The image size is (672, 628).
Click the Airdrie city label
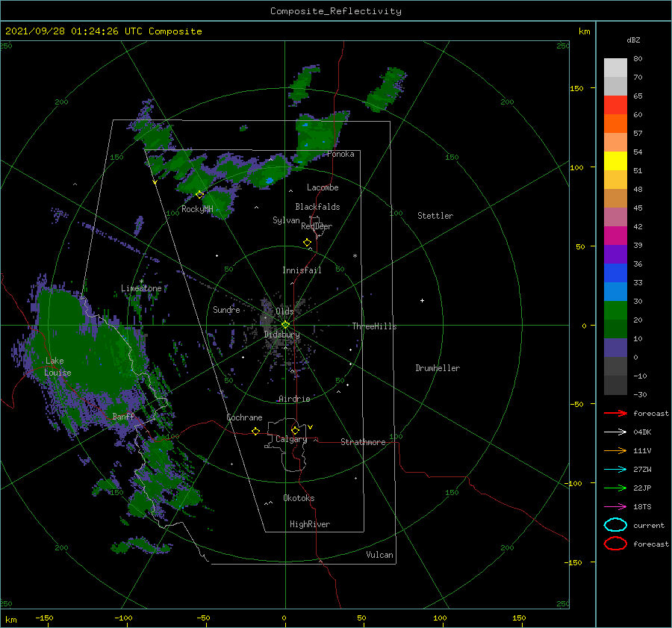294,399
